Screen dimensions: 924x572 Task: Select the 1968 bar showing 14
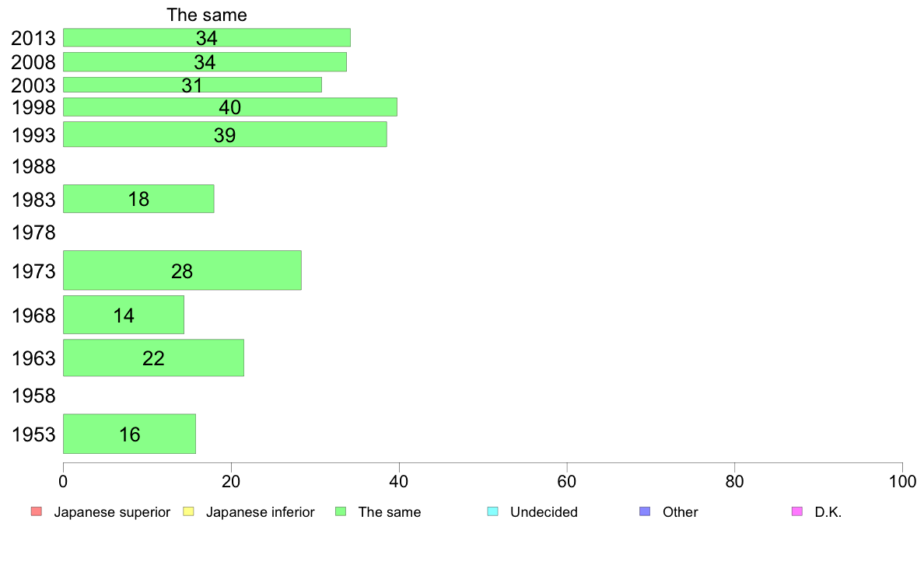point(123,316)
